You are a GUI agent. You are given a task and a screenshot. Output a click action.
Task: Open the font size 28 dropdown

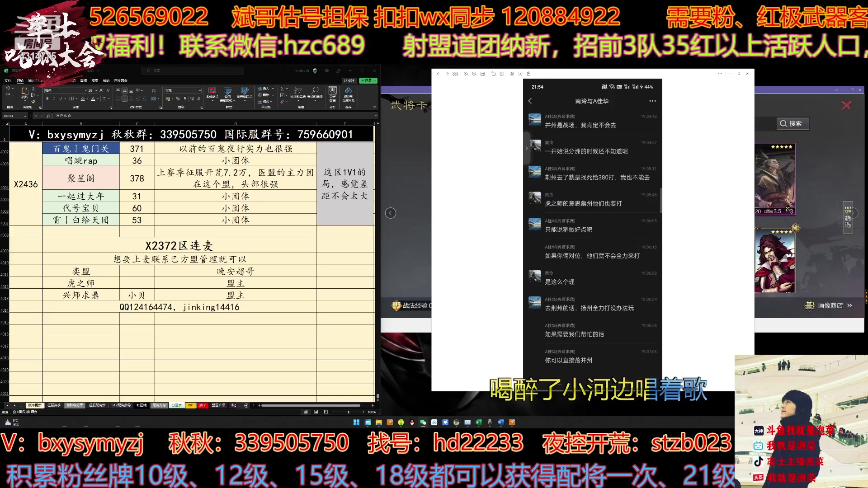tap(96, 90)
